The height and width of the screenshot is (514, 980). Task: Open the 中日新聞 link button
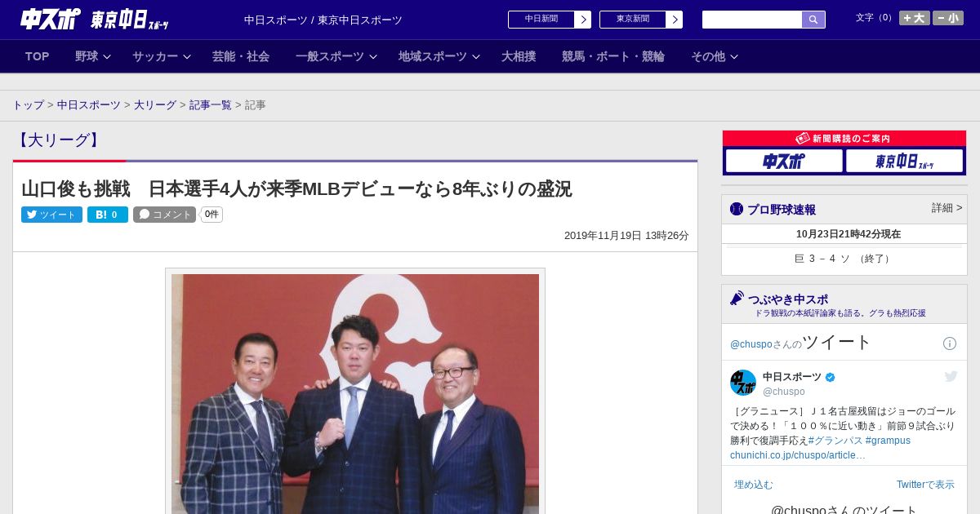[541, 20]
